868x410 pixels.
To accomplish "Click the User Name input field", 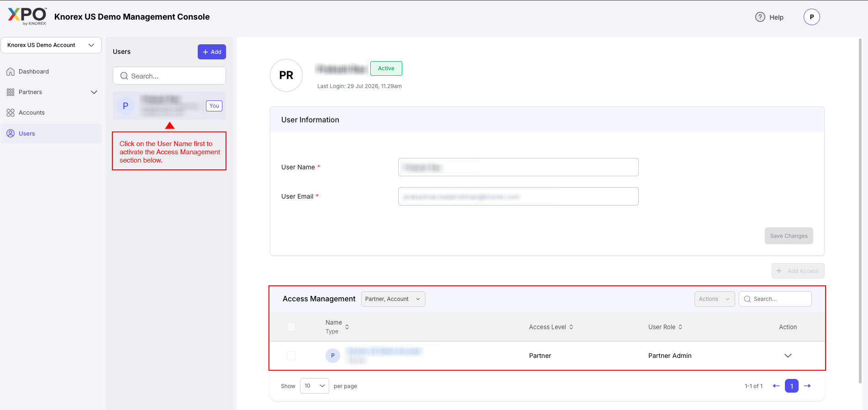I will [x=518, y=167].
